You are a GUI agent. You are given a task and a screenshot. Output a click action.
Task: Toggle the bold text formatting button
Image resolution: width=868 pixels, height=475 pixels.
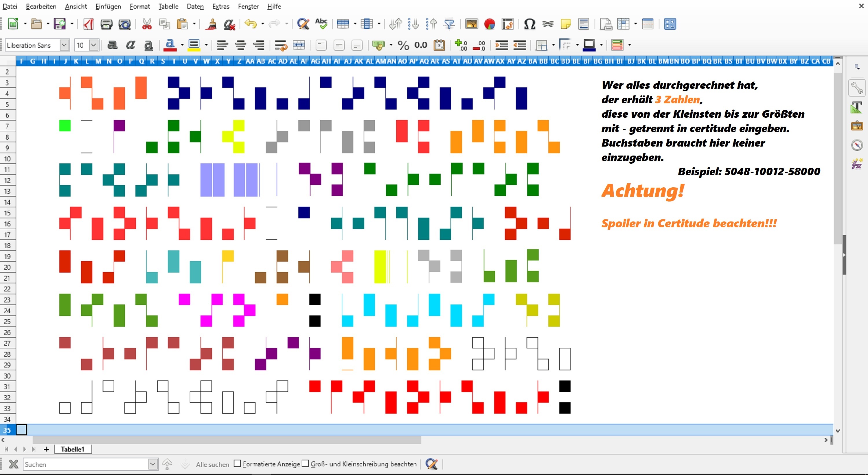(x=112, y=45)
